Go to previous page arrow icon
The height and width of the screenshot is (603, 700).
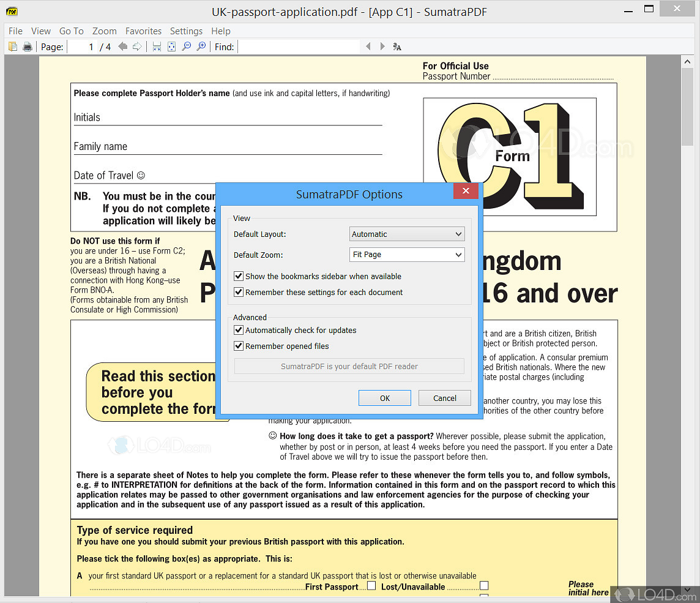123,47
